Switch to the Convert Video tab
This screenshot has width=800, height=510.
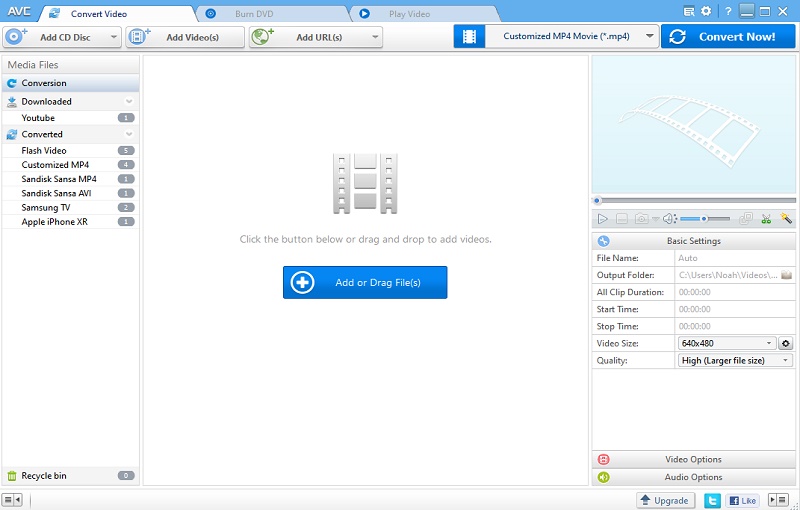pos(116,14)
